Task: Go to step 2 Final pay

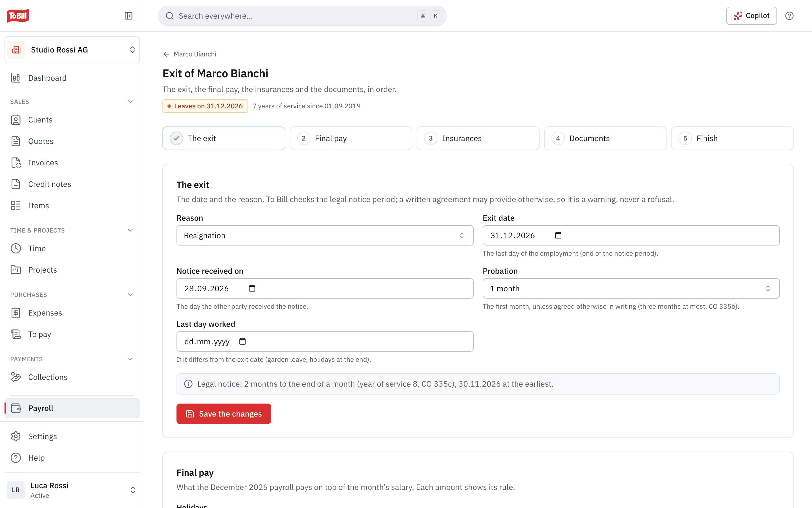Action: [x=351, y=138]
